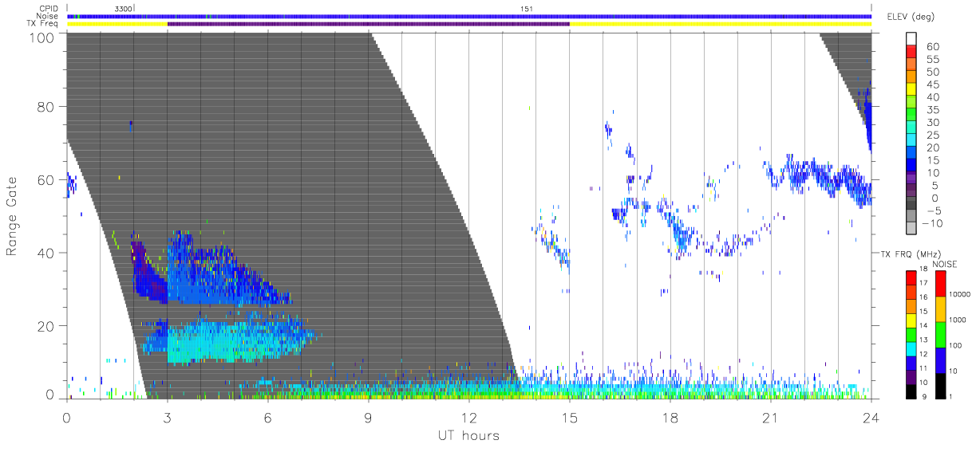Click the 18 tick on UT hours axis
The image size is (980, 452).
pos(670,418)
